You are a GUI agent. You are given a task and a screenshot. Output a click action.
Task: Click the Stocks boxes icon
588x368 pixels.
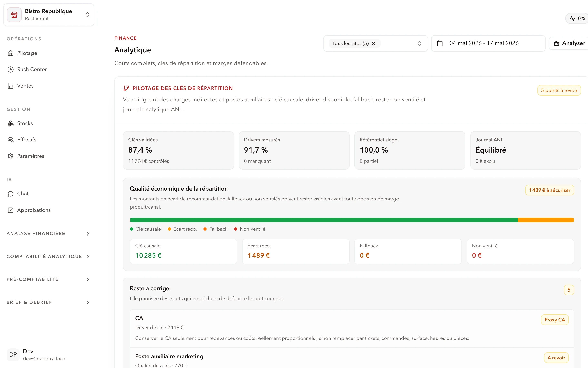click(10, 123)
